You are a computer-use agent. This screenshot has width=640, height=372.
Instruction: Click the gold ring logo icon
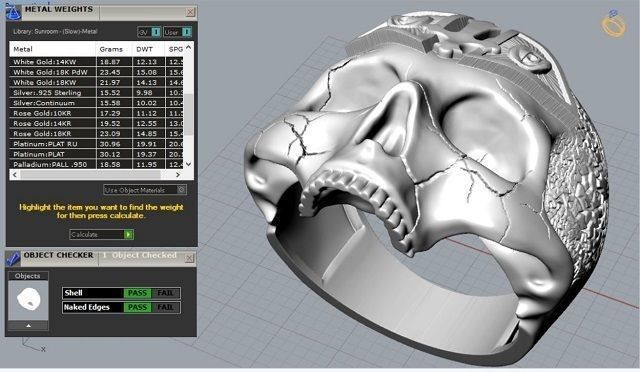pos(613,24)
